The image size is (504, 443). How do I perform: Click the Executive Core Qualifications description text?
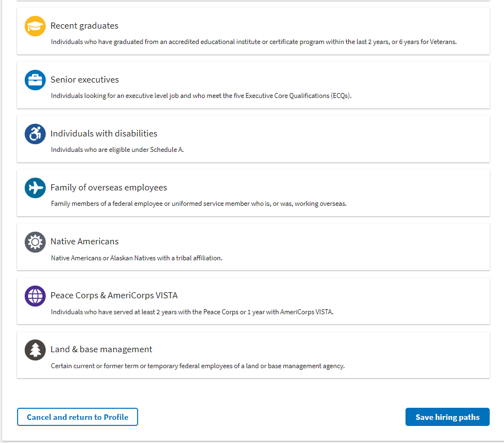(x=201, y=96)
